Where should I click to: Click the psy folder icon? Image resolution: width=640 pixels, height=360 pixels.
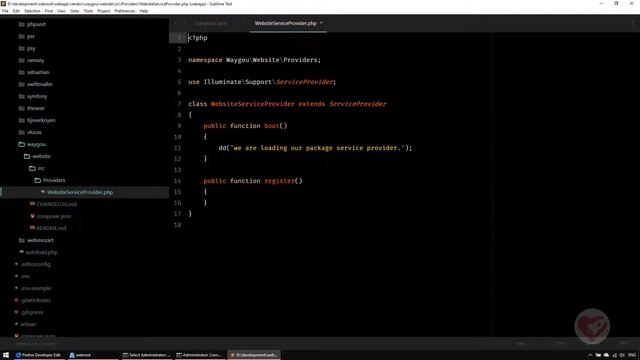pos(22,48)
